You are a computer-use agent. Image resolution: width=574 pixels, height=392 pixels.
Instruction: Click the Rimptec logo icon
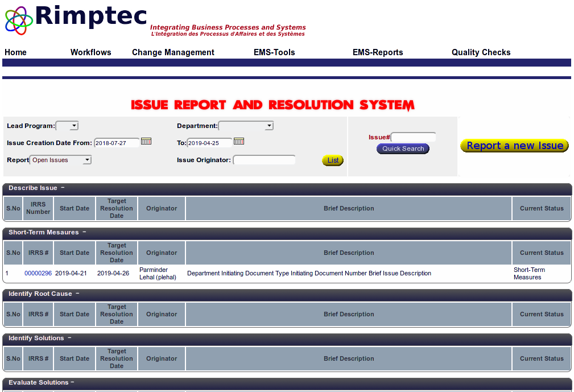pos(18,20)
